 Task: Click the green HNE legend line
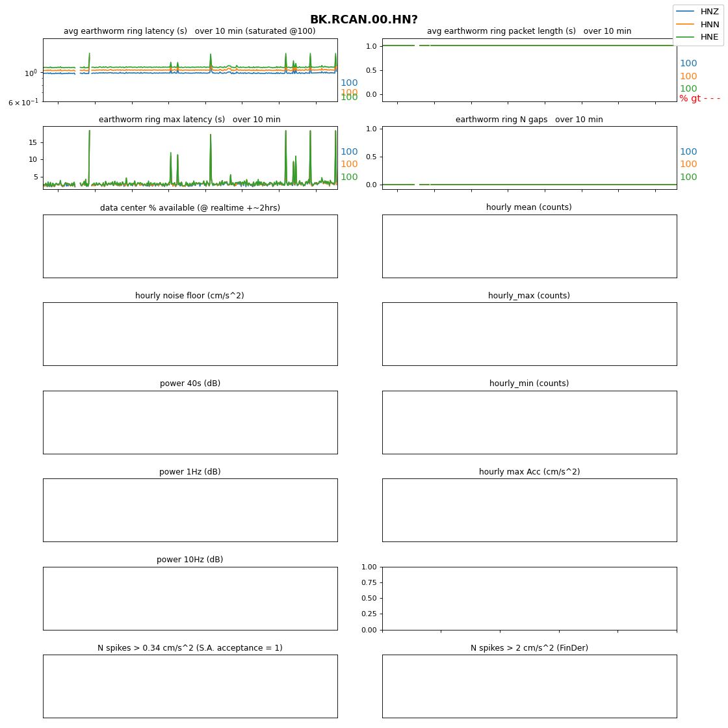[686, 37]
